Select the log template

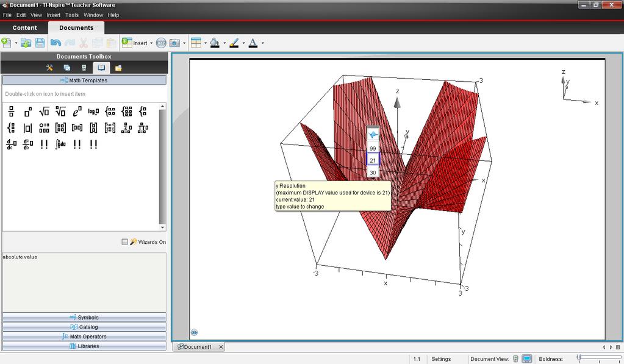93,112
